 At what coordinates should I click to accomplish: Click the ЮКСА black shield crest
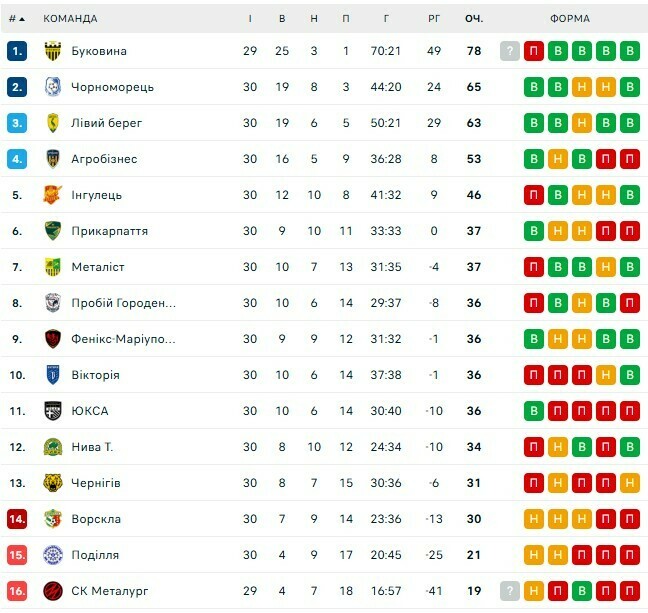pyautogui.click(x=53, y=411)
